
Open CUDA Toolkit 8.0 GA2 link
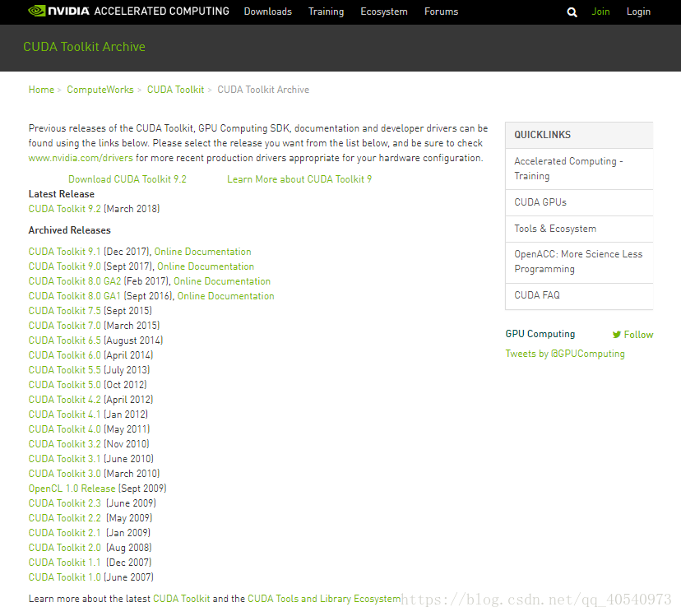(x=75, y=281)
